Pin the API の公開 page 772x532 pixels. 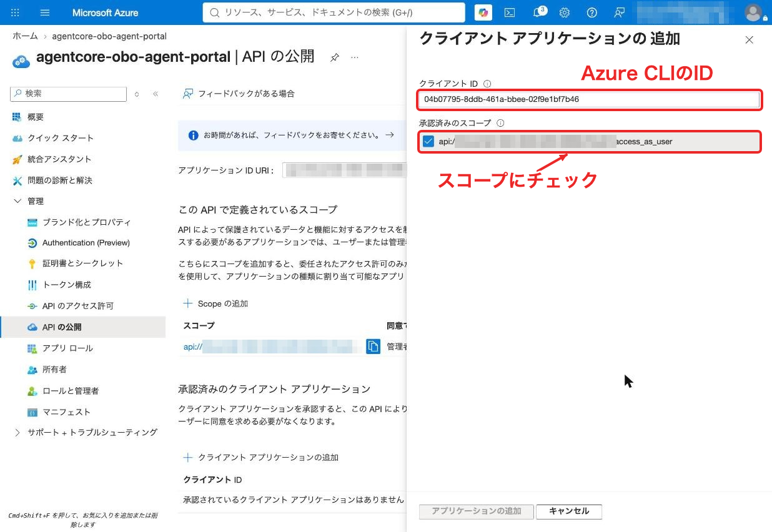pos(335,57)
